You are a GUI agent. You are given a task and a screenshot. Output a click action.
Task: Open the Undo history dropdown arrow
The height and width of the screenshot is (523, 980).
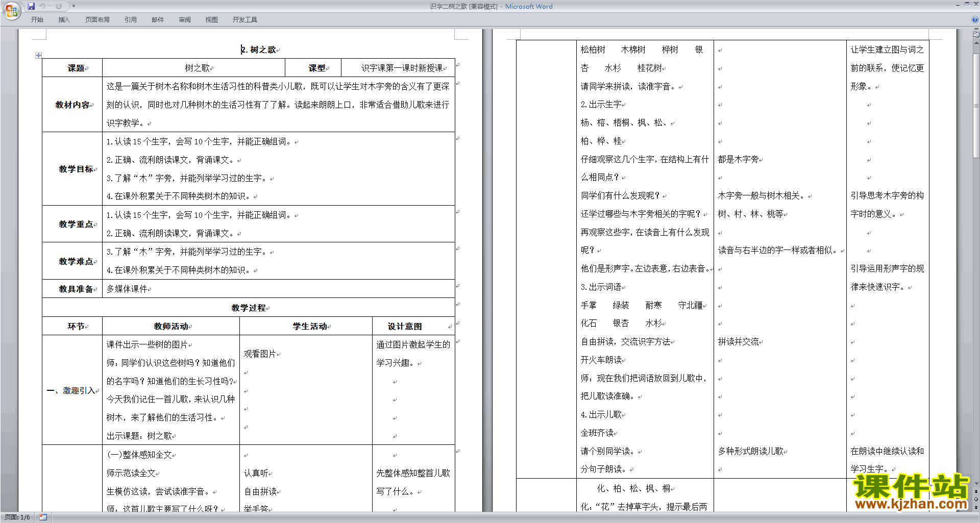click(50, 6)
